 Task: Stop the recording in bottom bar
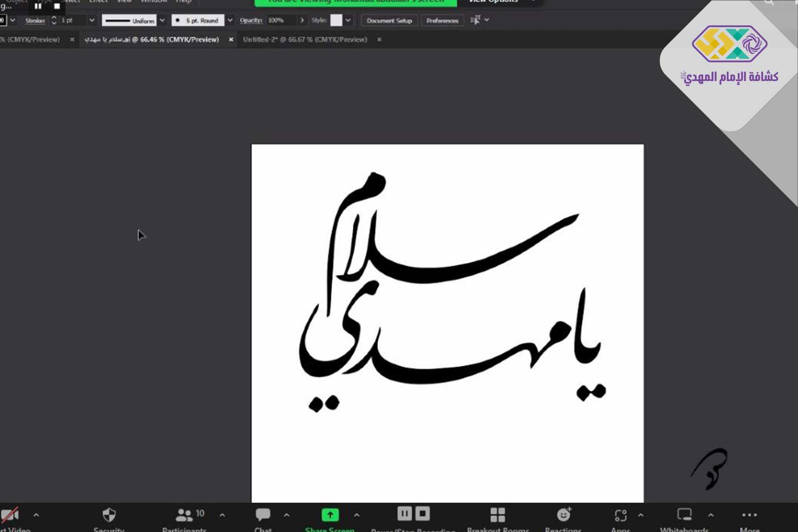click(423, 514)
